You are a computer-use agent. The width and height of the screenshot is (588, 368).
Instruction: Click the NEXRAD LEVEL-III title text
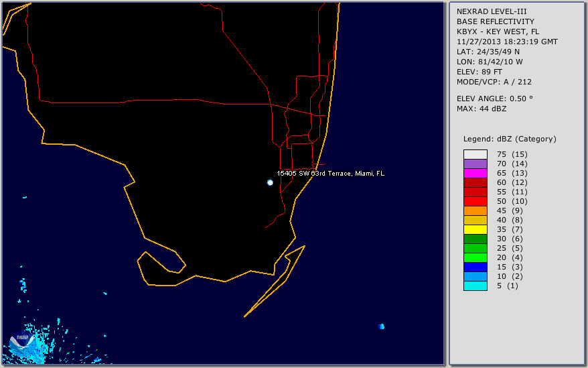coord(492,11)
